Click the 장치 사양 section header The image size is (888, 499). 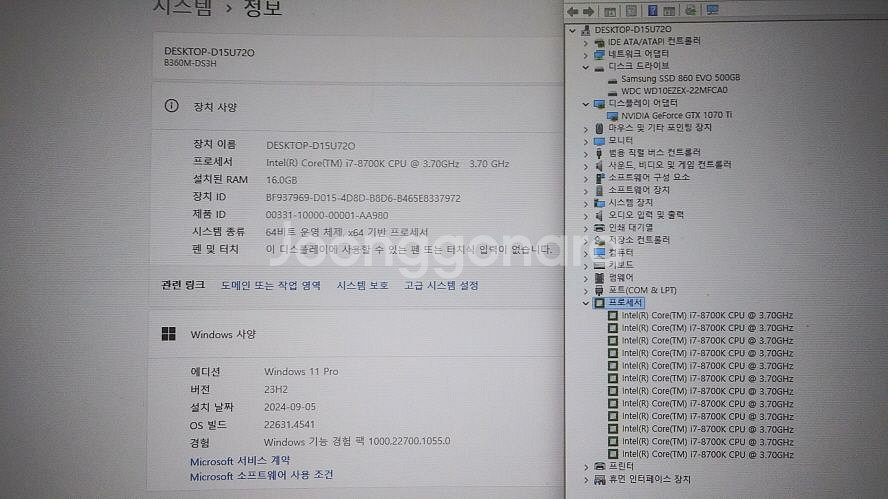coord(215,106)
